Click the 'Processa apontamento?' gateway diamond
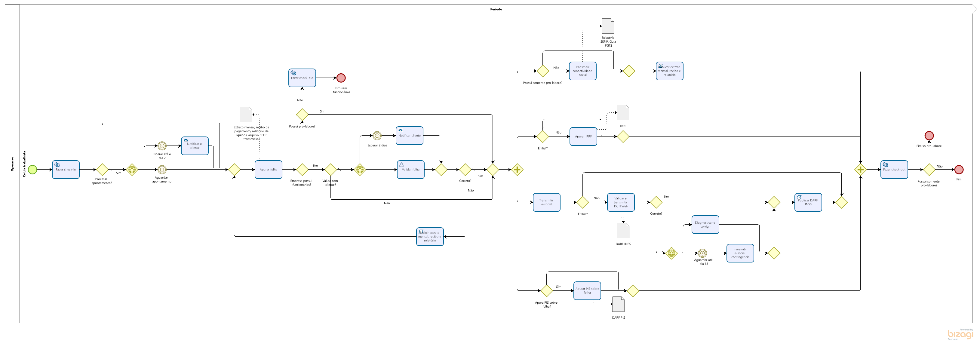 [x=102, y=170]
